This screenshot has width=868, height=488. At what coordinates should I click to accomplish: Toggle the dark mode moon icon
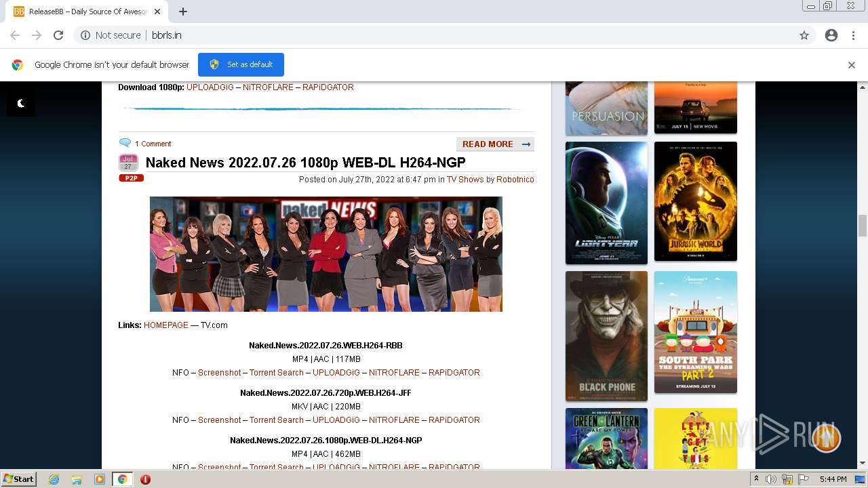pyautogui.click(x=21, y=103)
